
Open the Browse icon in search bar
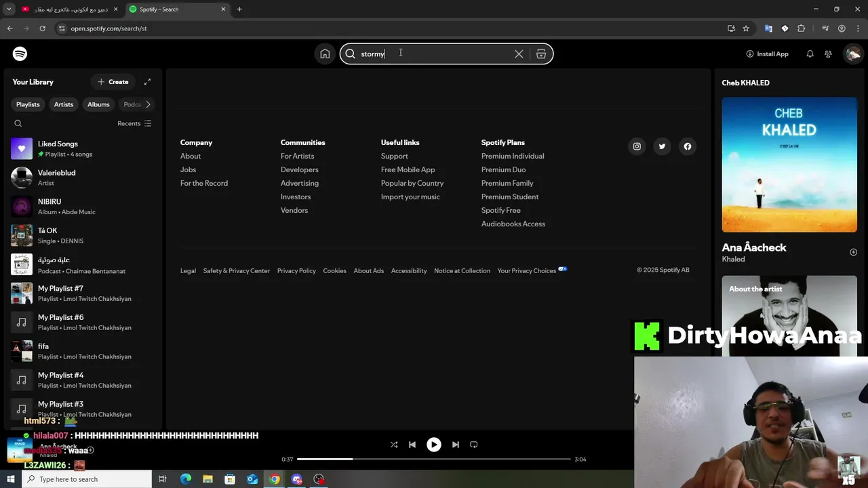click(541, 54)
